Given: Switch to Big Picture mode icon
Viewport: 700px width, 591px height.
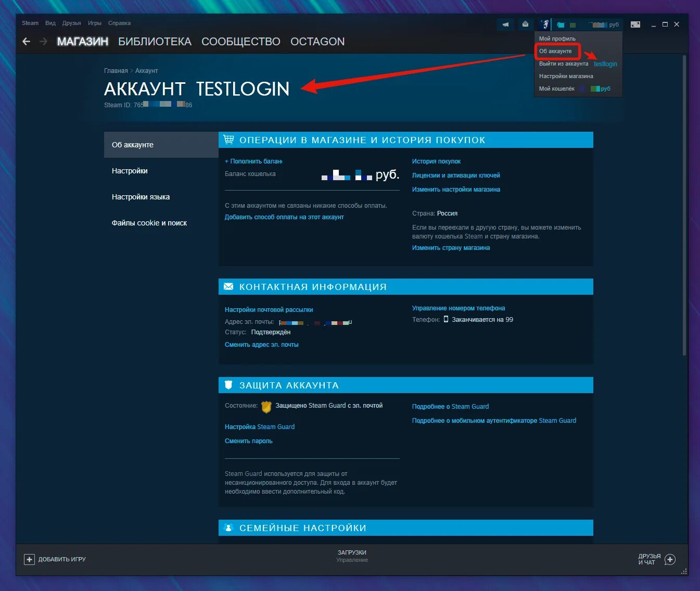Looking at the screenshot, I should pos(635,24).
